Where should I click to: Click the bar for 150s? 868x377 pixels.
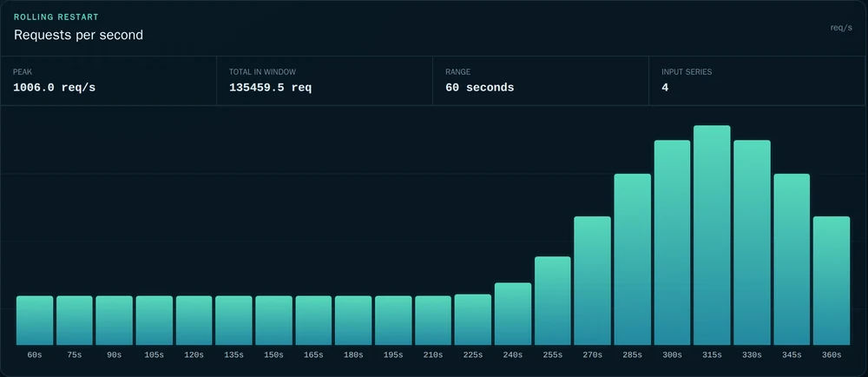(273, 321)
